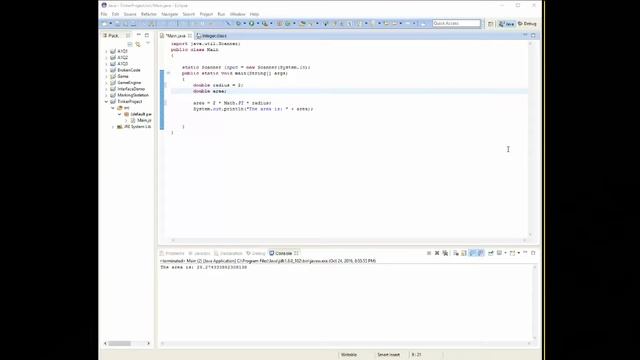Toggle Show Console on Standard Error change
640x360 pixels.
coord(481,253)
